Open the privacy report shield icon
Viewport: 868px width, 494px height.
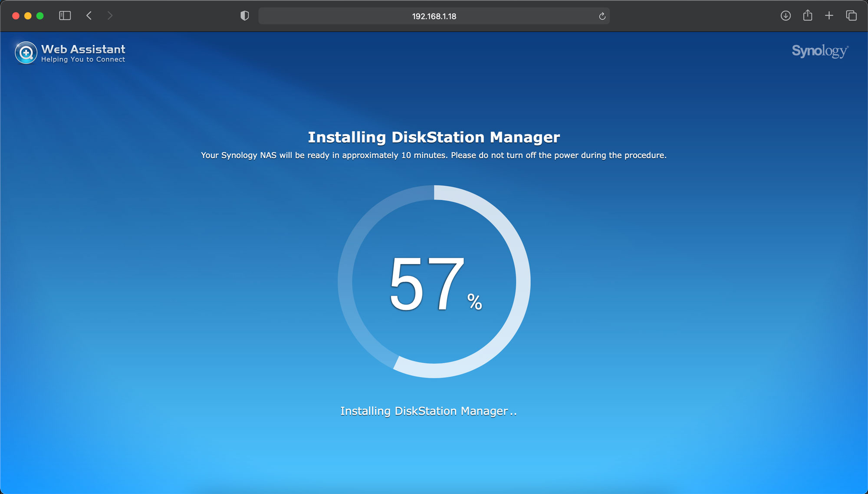coord(245,16)
